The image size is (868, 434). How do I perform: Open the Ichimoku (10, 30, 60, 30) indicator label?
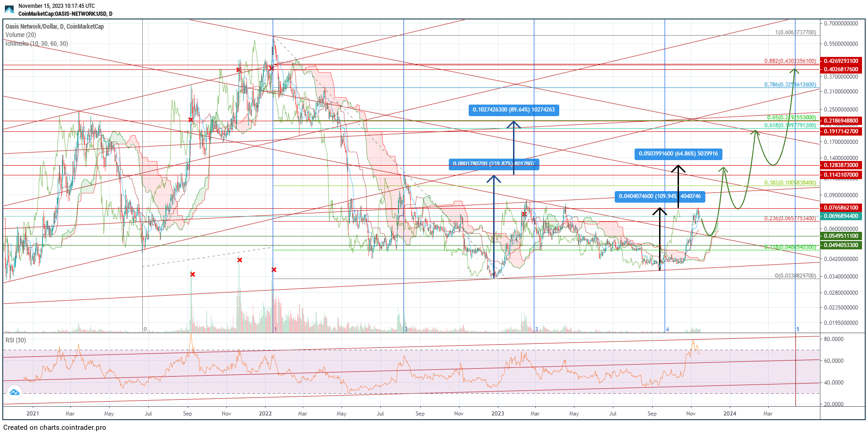[37, 43]
